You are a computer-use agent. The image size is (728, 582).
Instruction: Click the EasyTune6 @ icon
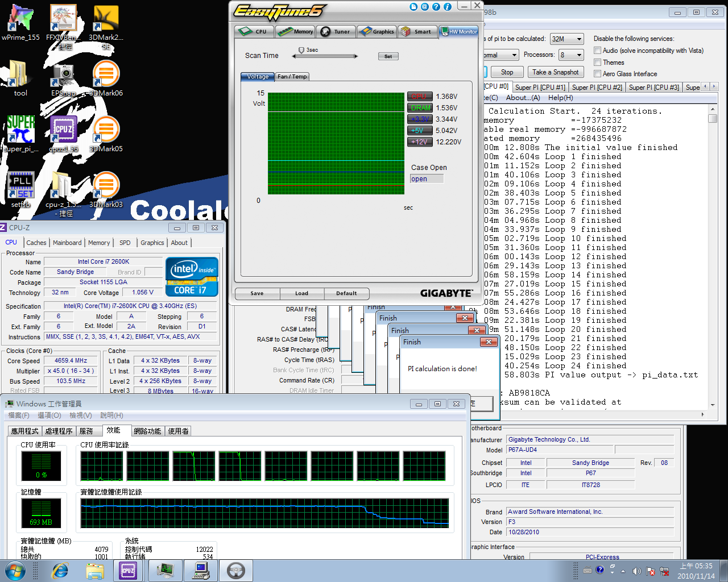pos(425,7)
